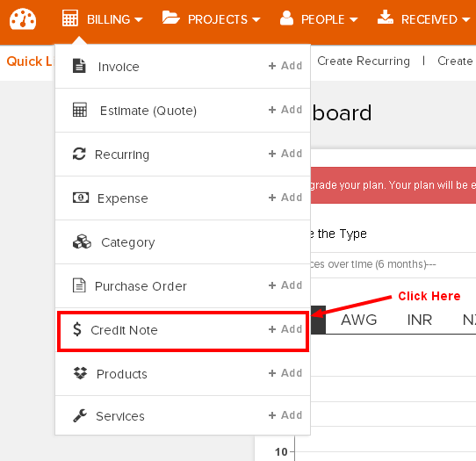This screenshot has width=476, height=461.
Task: Click the Received download icon
Action: click(x=386, y=17)
